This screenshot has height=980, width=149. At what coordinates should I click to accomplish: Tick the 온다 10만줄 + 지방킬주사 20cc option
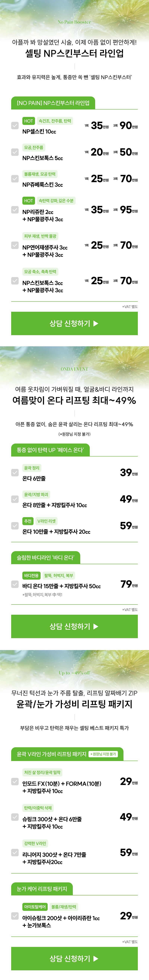(x=15, y=525)
